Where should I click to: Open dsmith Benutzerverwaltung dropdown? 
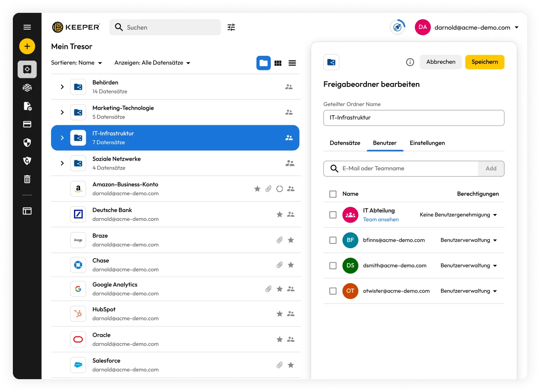pyautogui.click(x=469, y=265)
